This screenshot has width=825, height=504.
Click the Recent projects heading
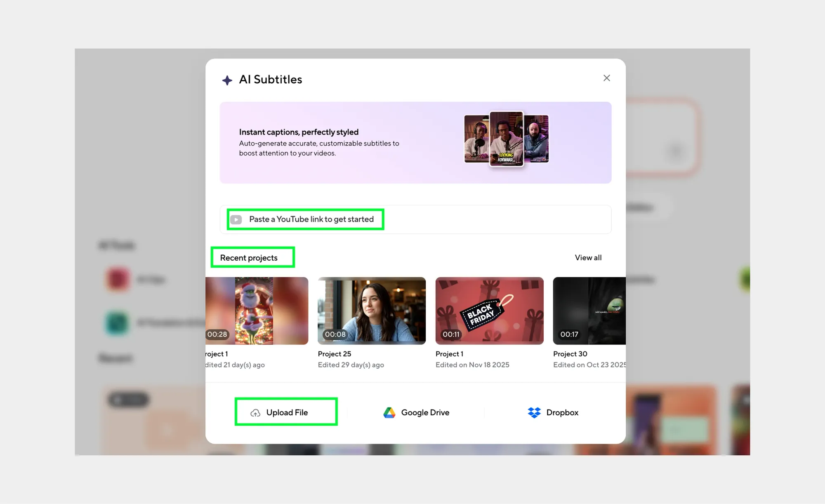point(249,258)
